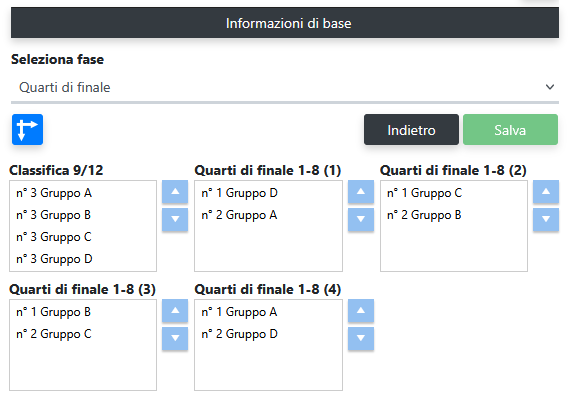This screenshot has height=405, width=569.
Task: Click up arrow for Quarti di finale 1-8 (2)
Action: (x=546, y=192)
